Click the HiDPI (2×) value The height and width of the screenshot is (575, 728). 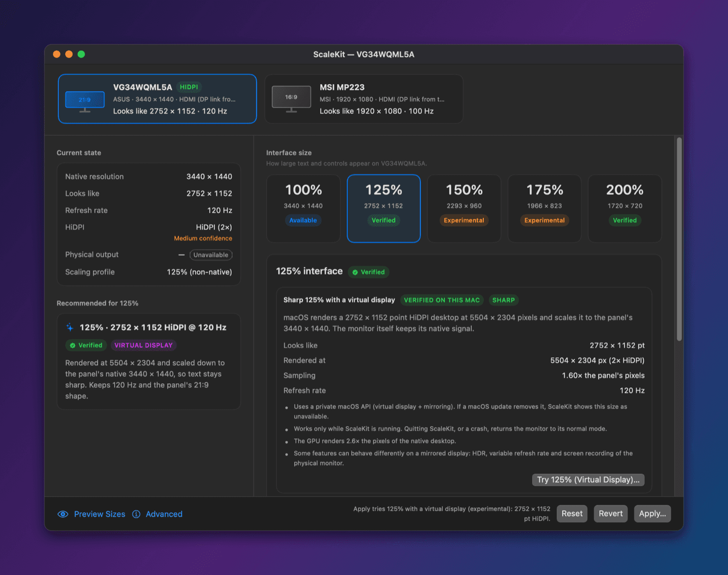pos(214,227)
